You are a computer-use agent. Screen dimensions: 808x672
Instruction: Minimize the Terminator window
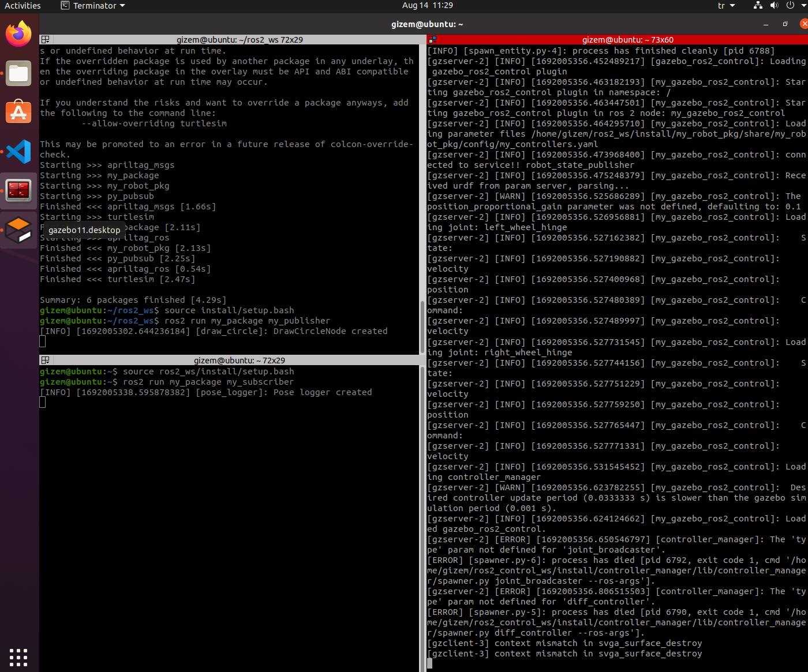(x=766, y=24)
